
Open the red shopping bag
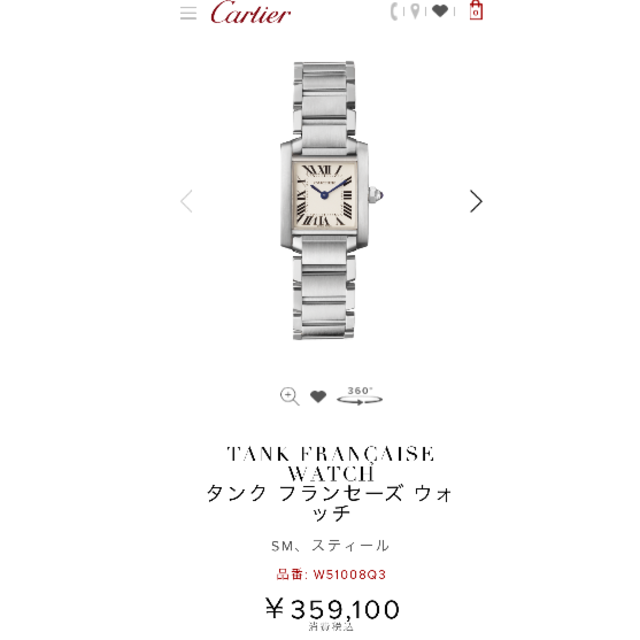tap(476, 10)
